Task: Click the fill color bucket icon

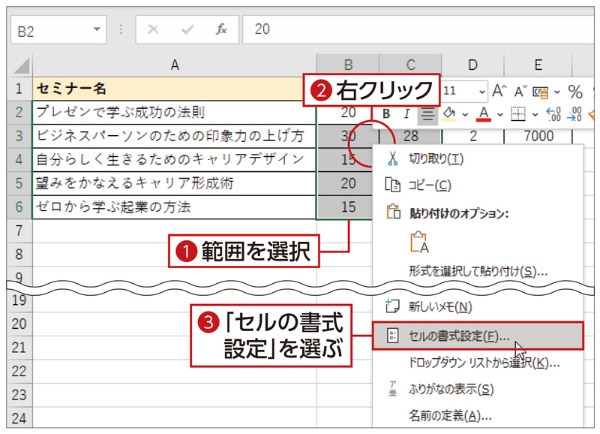Action: [449, 114]
